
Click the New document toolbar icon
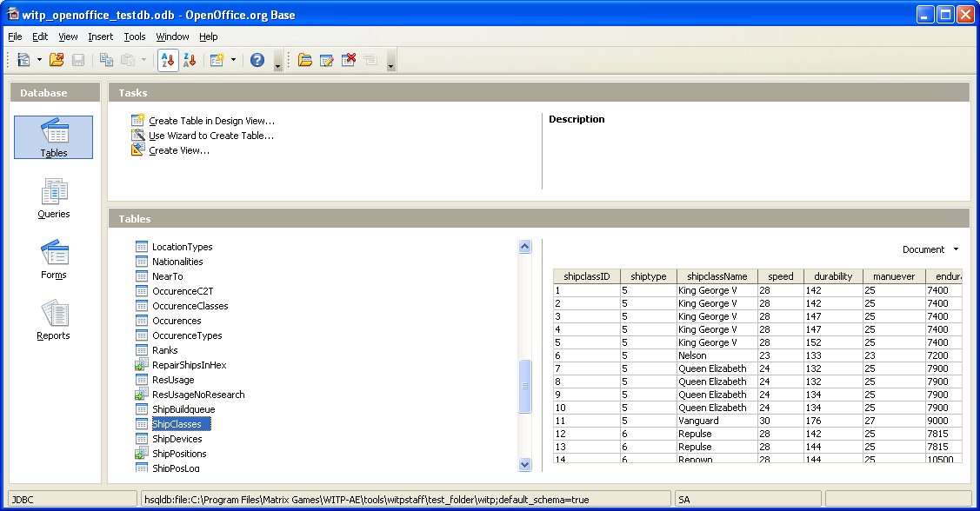(23, 60)
